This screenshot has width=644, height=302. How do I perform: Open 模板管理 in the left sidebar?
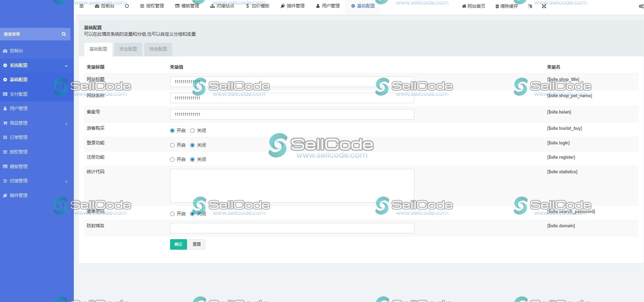37,166
